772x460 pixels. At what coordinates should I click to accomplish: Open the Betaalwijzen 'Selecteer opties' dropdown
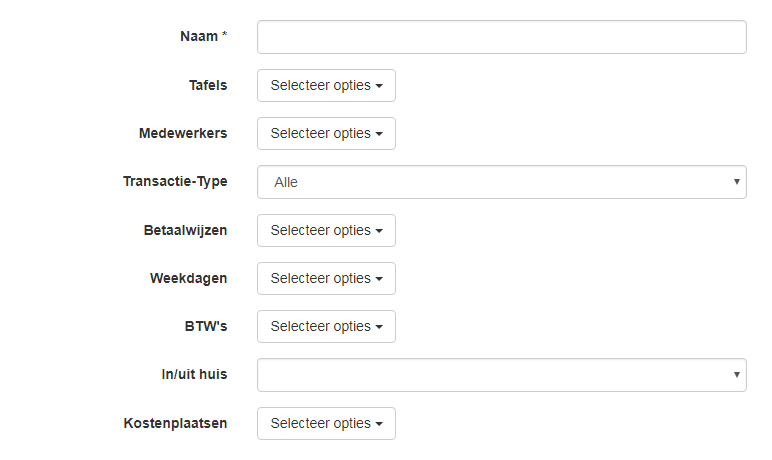pos(326,231)
